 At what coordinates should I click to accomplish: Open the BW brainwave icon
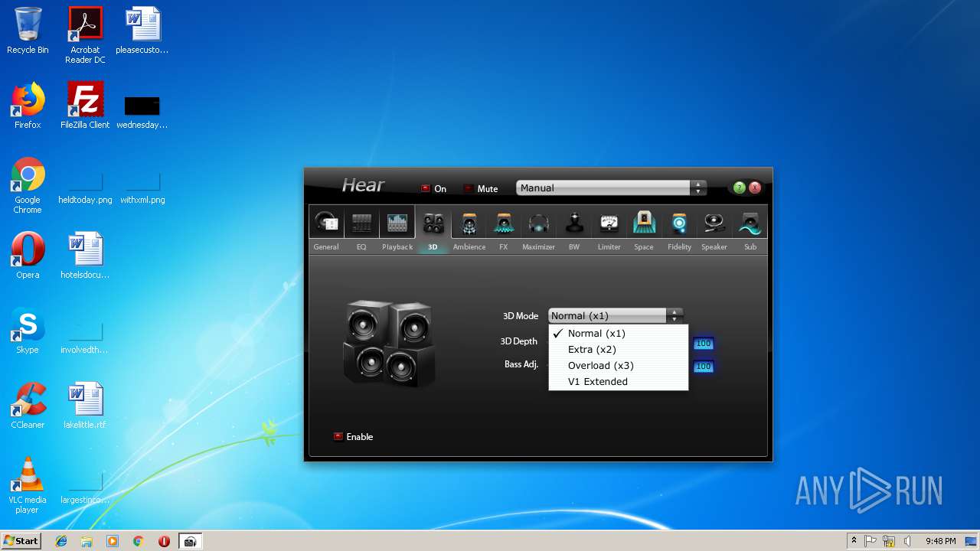(x=574, y=223)
